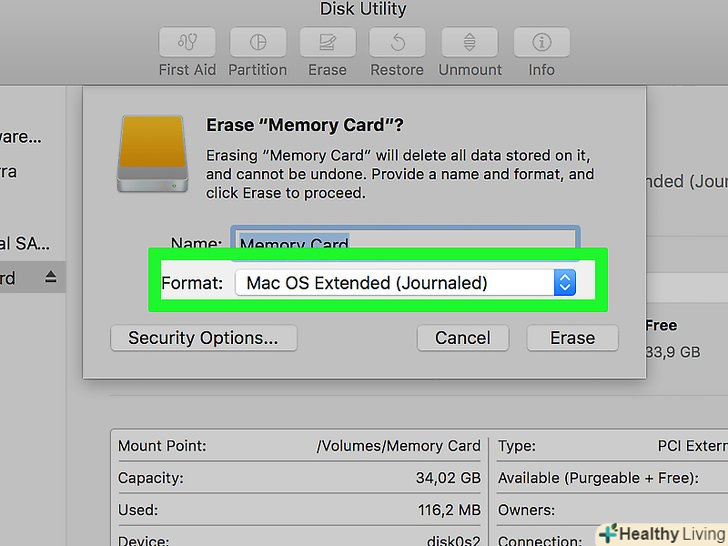
Task: Unmount the selected volume via toolbar
Action: coord(469,44)
